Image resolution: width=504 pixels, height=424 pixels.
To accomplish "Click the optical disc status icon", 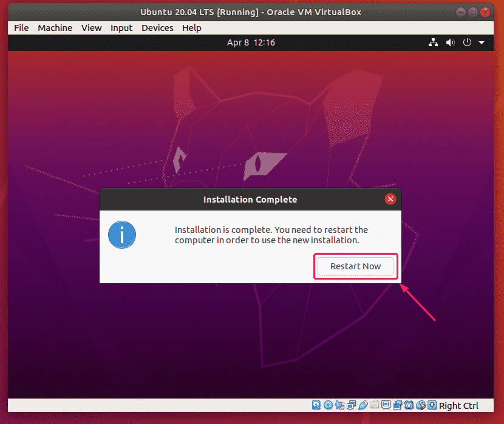I will point(328,405).
